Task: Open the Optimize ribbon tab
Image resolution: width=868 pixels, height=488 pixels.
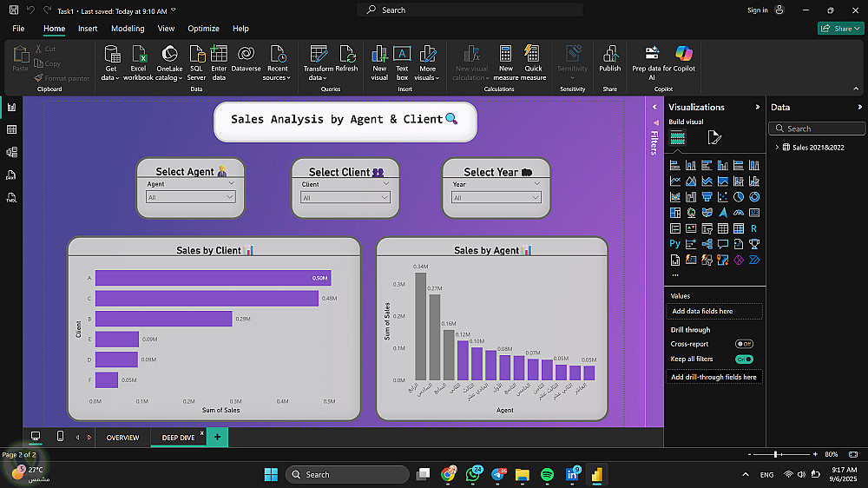Action: 203,29
